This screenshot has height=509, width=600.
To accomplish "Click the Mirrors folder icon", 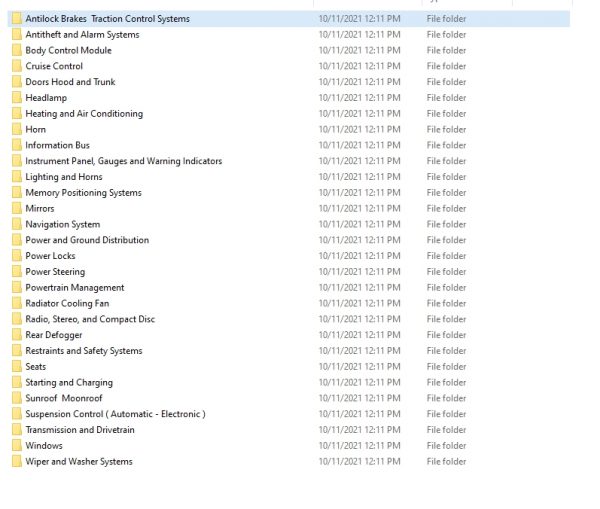I will tap(16, 208).
